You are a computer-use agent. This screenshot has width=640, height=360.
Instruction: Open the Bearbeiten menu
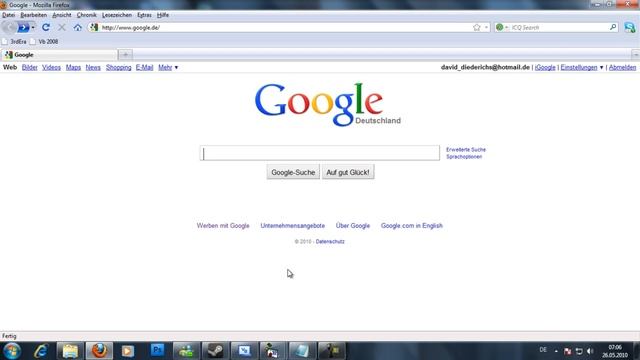(x=33, y=15)
